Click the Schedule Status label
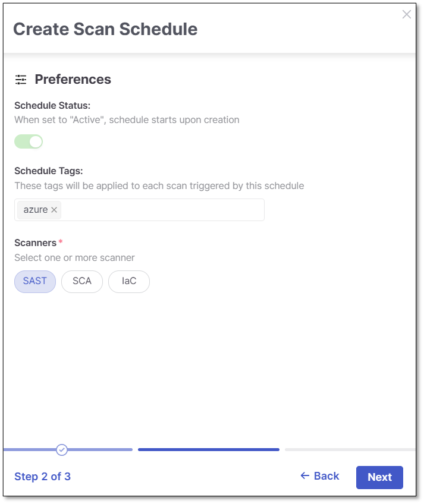This screenshot has height=504, width=424. [52, 106]
